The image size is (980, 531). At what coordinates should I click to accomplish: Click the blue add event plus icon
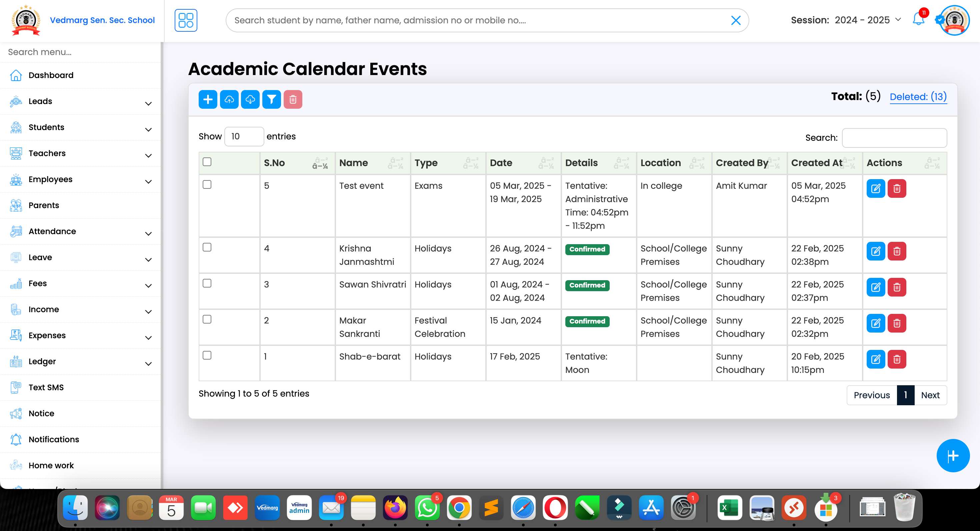208,99
